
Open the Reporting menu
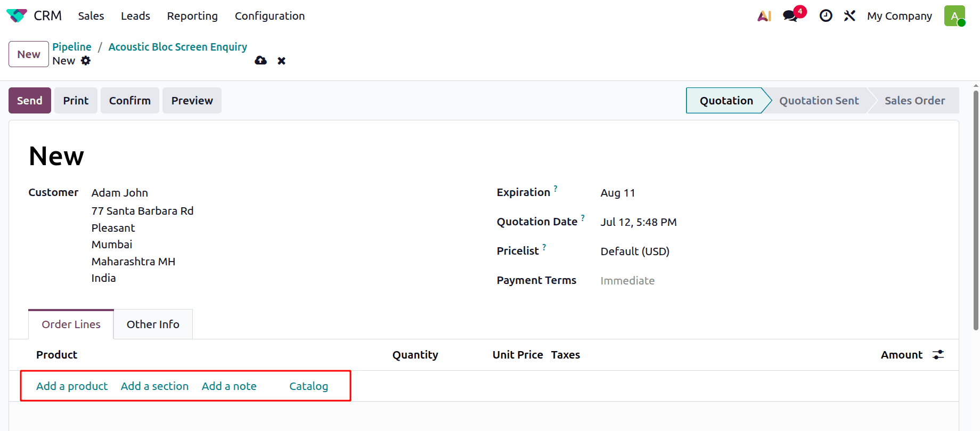click(x=192, y=16)
